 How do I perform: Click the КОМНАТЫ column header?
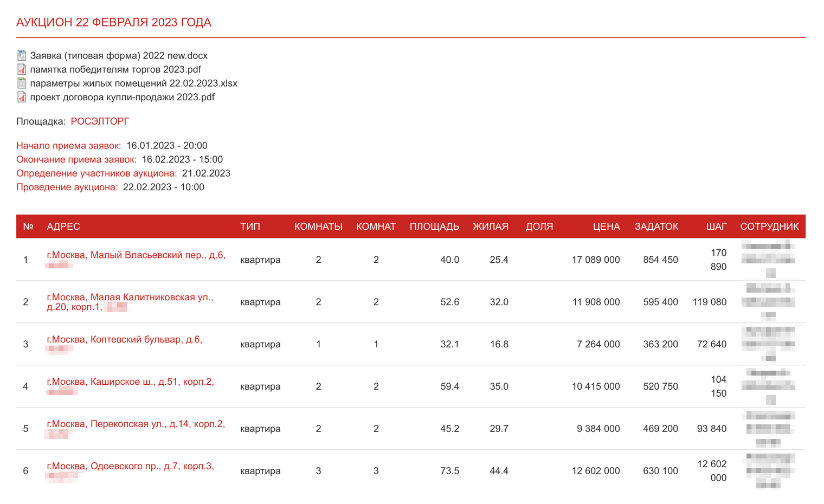pyautogui.click(x=318, y=227)
